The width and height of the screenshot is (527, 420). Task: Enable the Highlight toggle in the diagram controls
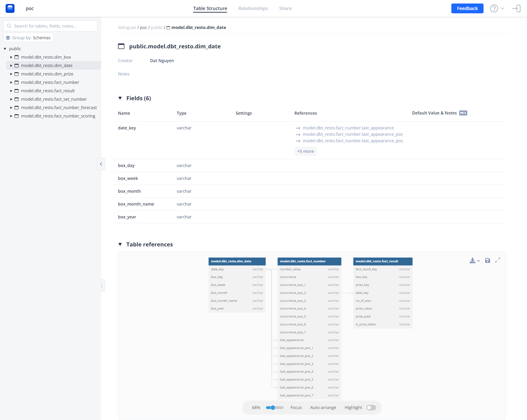pos(371,407)
